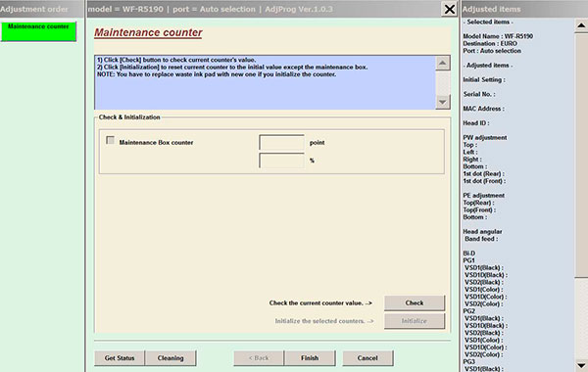This screenshot has height=372, width=588.
Task: Click the 'Check & Initialization' group label
Action: (x=129, y=117)
